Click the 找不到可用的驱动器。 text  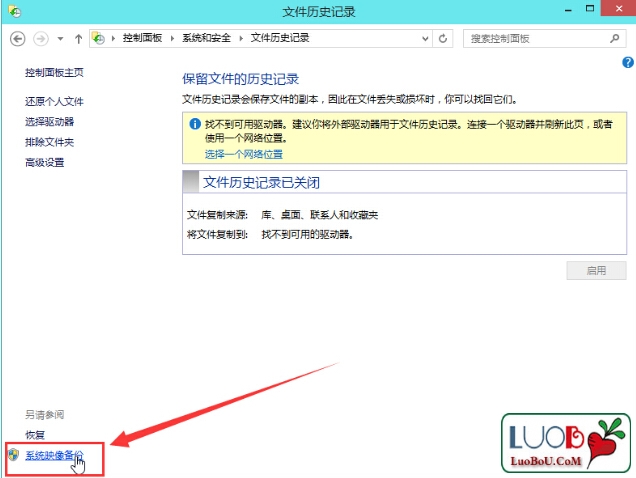[307, 235]
